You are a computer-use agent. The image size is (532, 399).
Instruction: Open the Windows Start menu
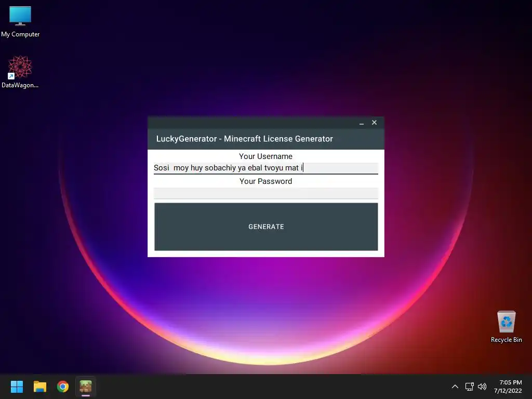[x=17, y=387]
